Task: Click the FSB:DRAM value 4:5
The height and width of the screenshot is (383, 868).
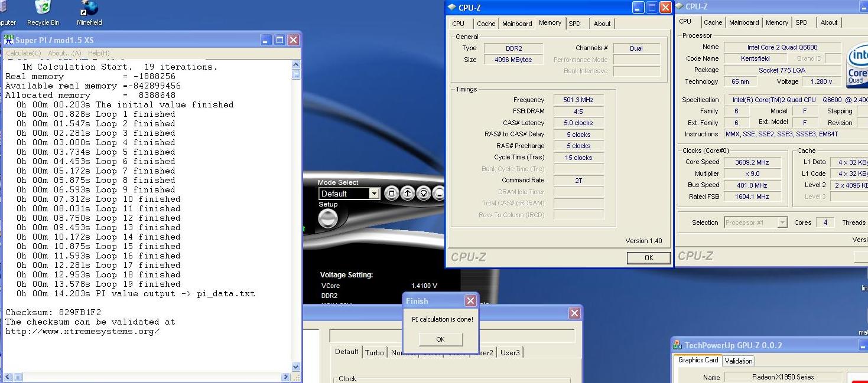Action: (578, 112)
